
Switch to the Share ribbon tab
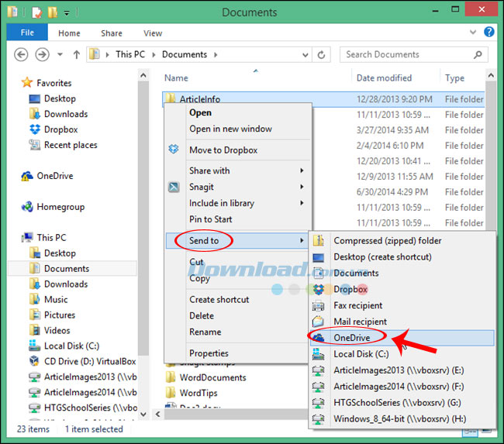(x=112, y=33)
